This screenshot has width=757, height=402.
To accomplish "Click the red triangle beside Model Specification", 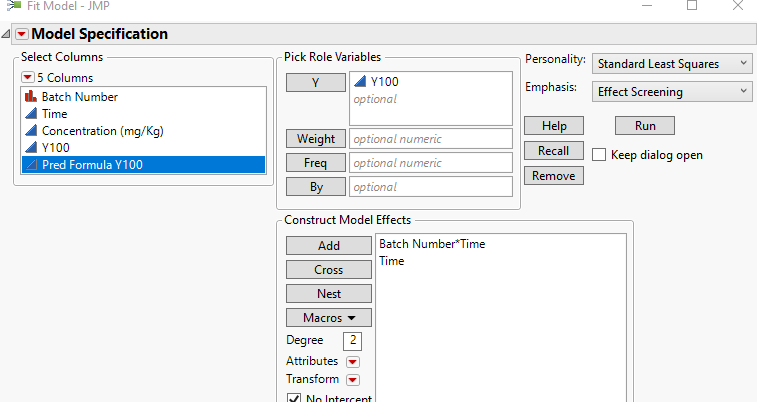I will (x=22, y=34).
